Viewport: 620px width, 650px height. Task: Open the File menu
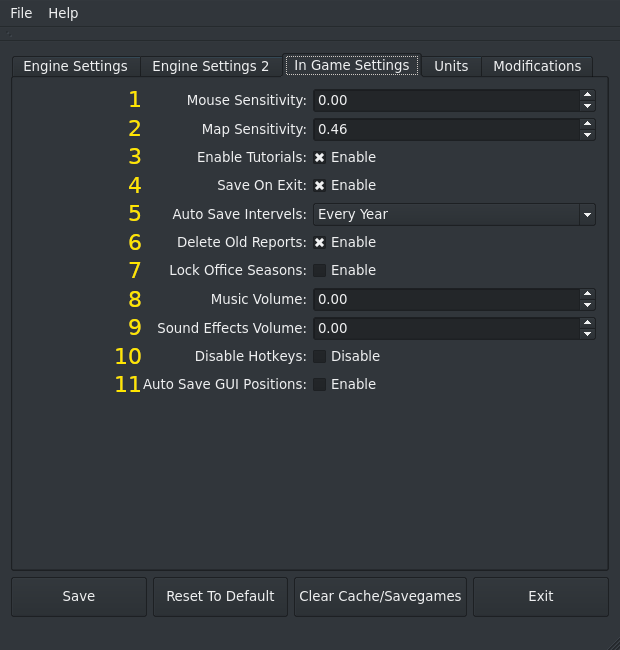pyautogui.click(x=21, y=13)
